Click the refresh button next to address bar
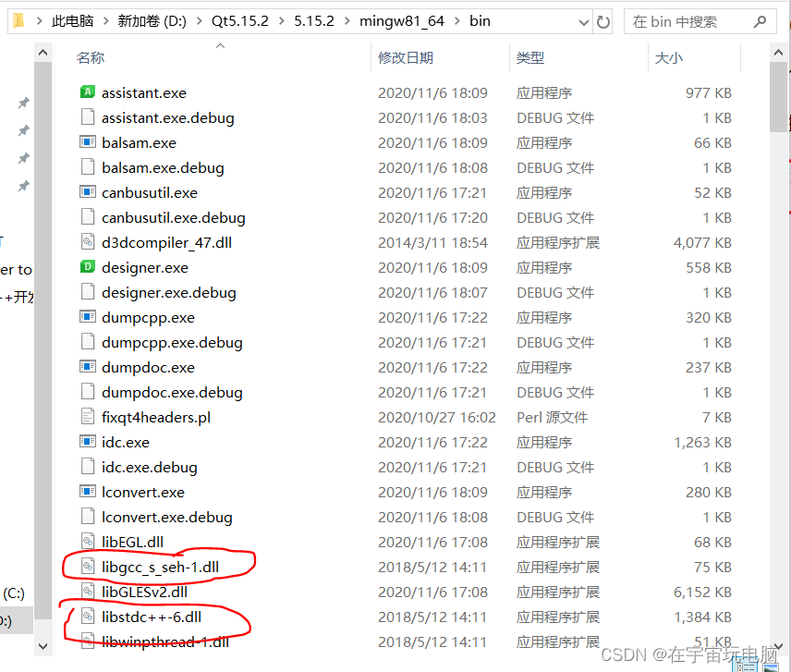This screenshot has height=672, width=791. (x=604, y=20)
